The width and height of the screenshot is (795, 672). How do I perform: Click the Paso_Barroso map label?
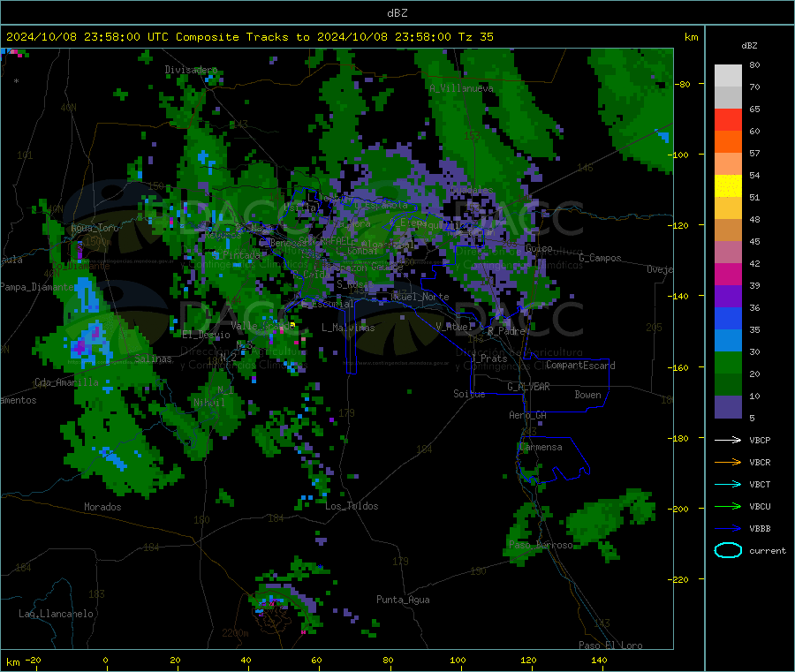pyautogui.click(x=541, y=545)
